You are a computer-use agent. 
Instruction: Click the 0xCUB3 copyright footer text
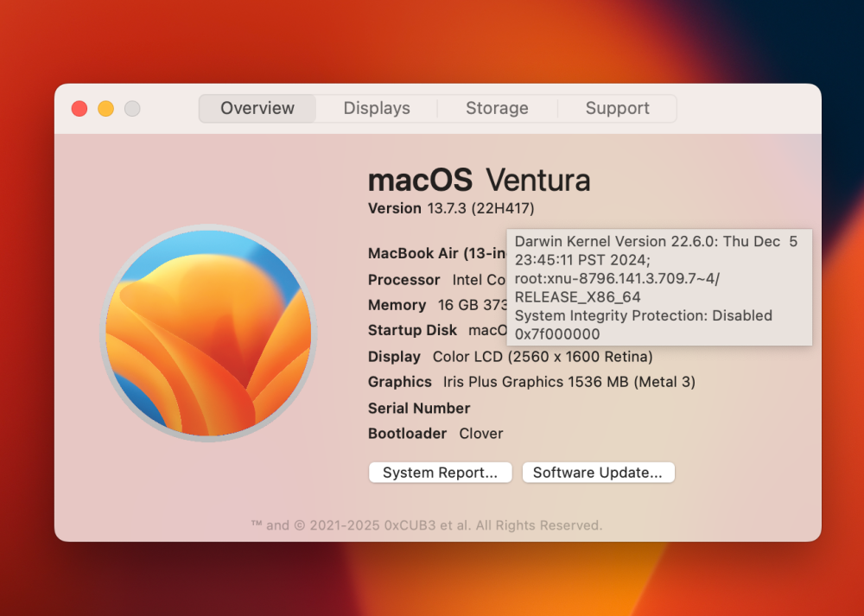tap(427, 525)
